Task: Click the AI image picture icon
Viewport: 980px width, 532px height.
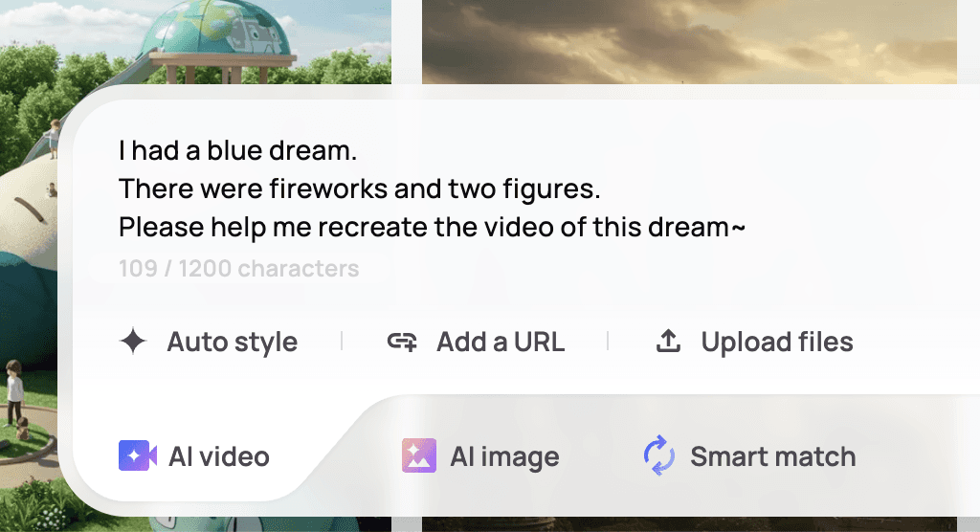Action: [x=419, y=455]
